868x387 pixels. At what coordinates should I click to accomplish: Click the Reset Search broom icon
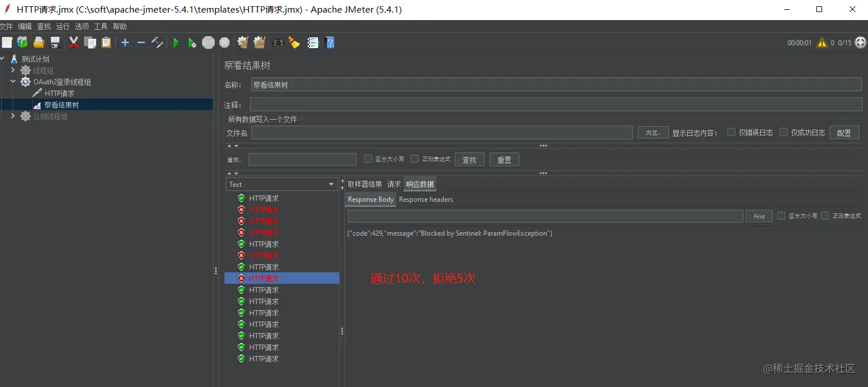coord(294,42)
